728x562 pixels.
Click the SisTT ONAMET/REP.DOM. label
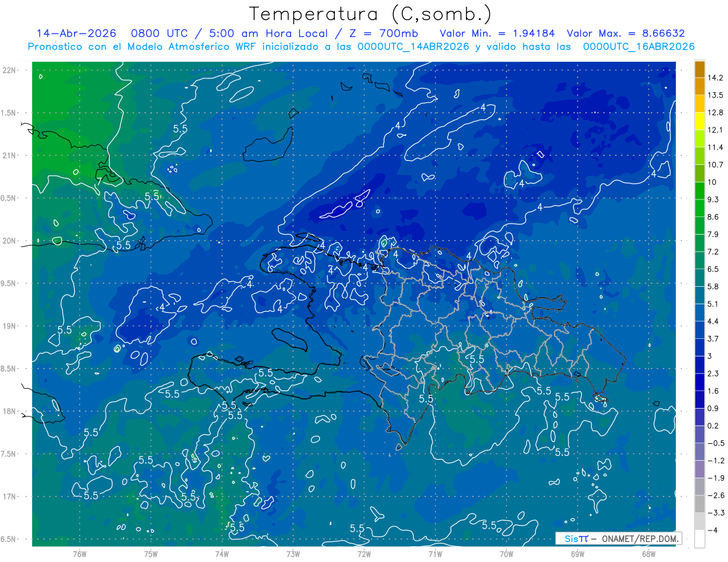(619, 538)
